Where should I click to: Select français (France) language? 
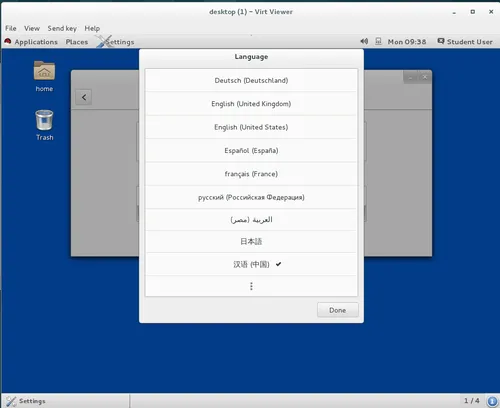tap(251, 174)
